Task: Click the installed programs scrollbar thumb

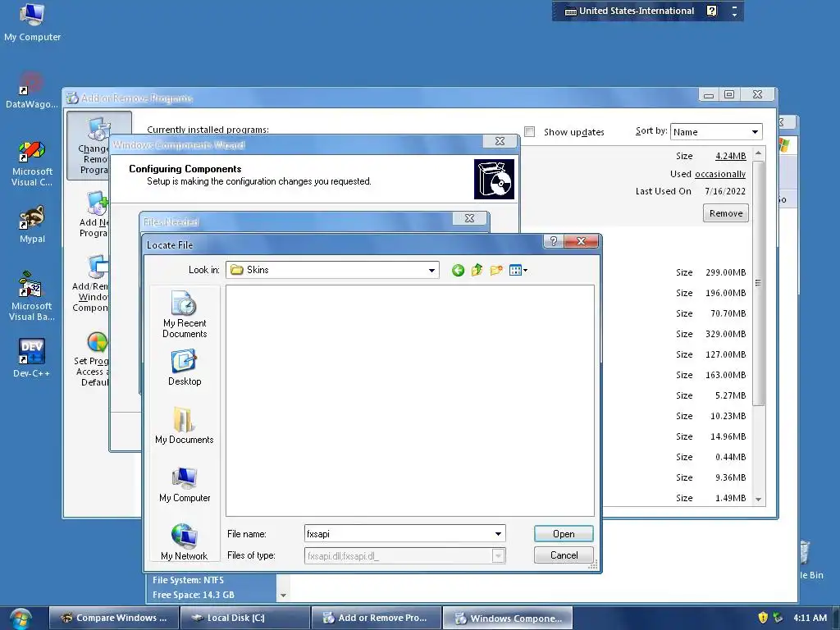Action: (758, 282)
